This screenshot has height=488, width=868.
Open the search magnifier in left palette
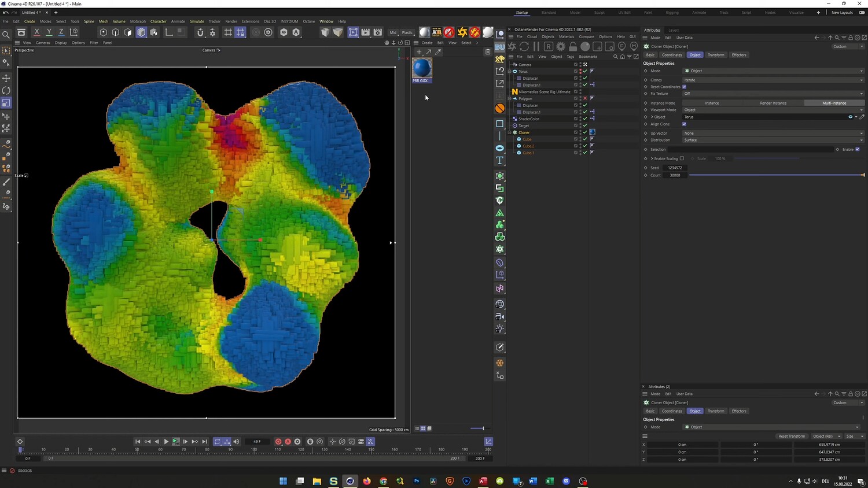[x=6, y=35]
